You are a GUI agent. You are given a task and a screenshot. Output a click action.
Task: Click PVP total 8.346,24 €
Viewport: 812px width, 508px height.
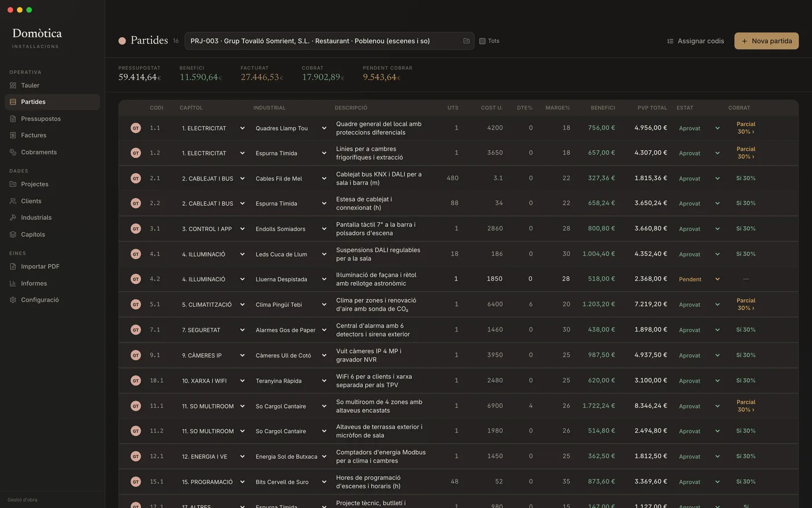click(651, 406)
